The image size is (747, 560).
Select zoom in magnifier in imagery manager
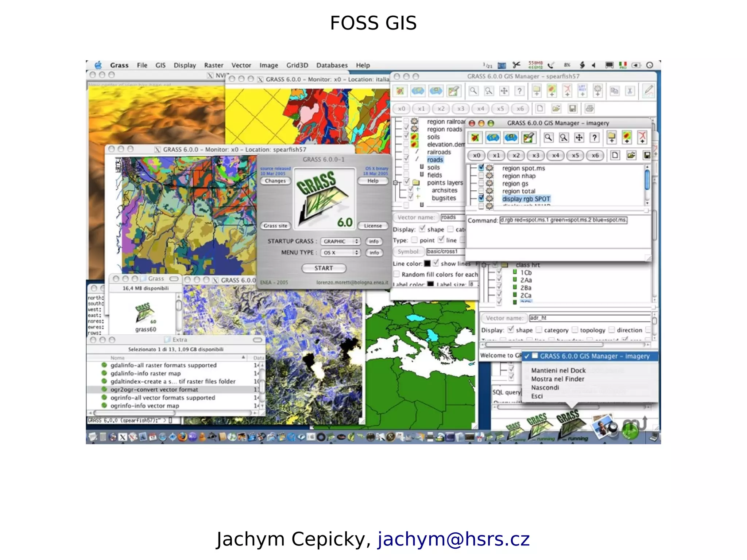coord(548,137)
